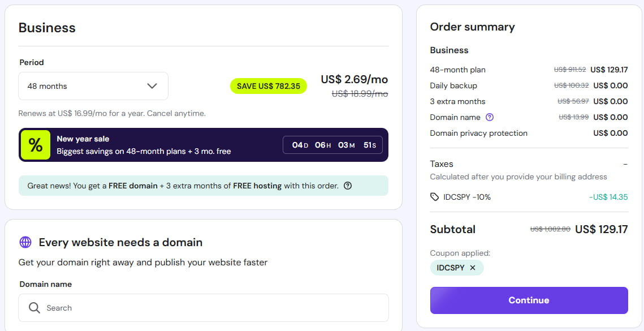
Task: Click the percent sale icon
Action: tap(36, 145)
